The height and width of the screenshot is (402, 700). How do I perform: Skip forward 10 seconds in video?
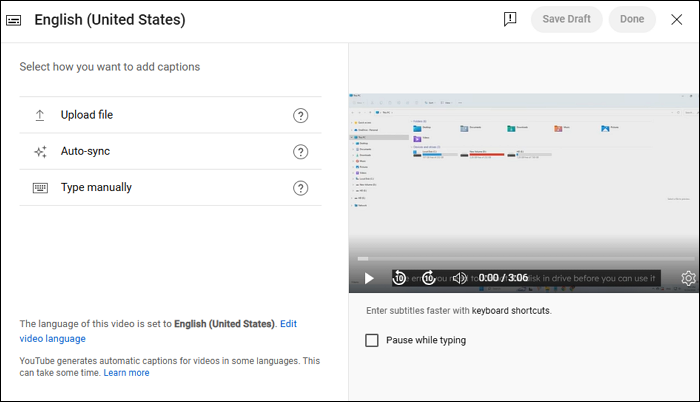(429, 278)
